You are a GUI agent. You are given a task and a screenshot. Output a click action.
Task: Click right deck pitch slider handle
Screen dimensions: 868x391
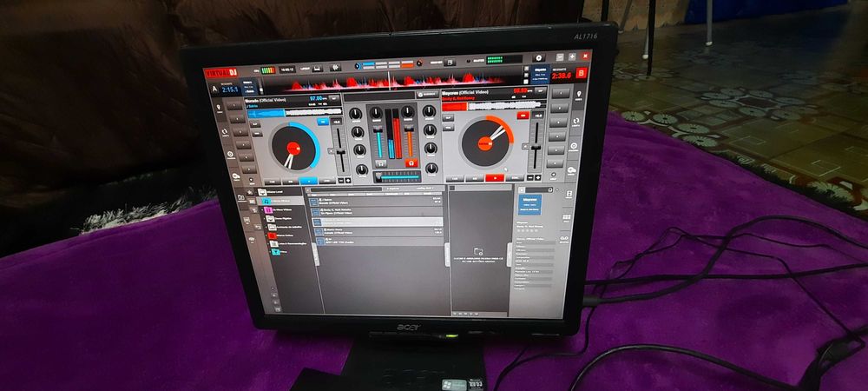pos(536,148)
